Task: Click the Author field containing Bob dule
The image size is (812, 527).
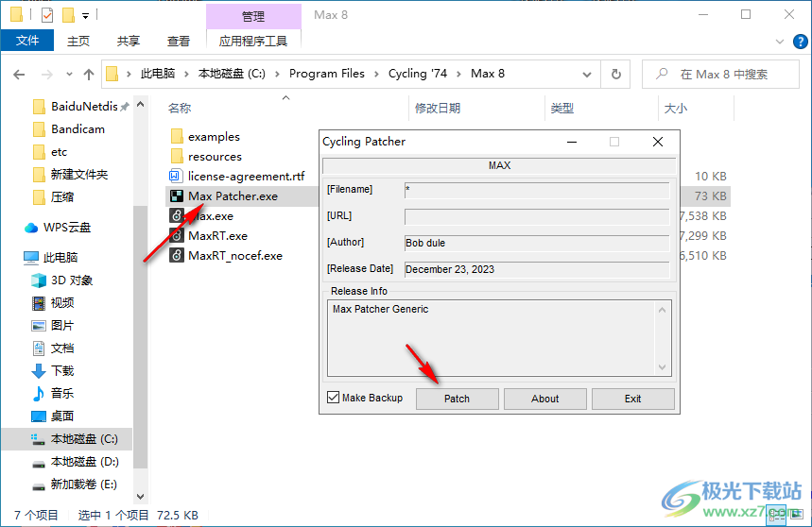Action: click(x=537, y=243)
